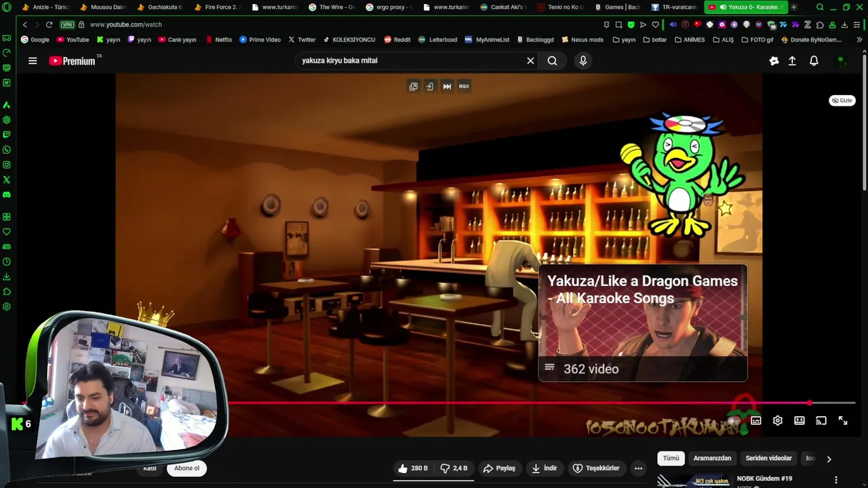Open sidebar settings gear icon
The height and width of the screenshot is (488, 868).
[x=7, y=306]
